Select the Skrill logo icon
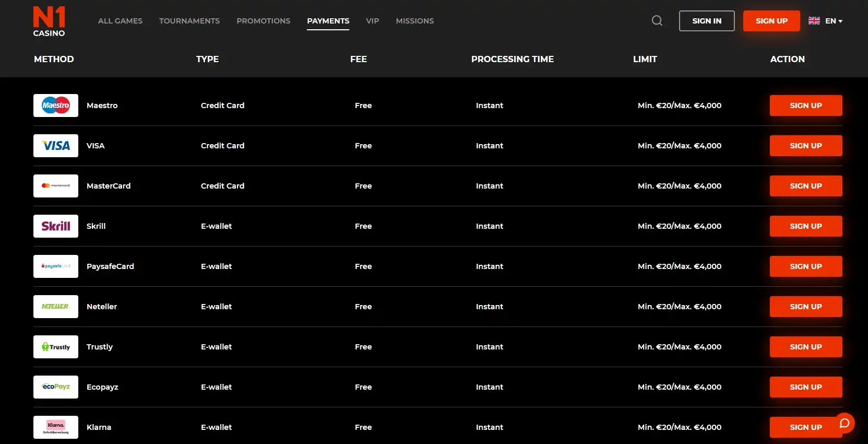Screen dimensions: 868x444 point(56,226)
